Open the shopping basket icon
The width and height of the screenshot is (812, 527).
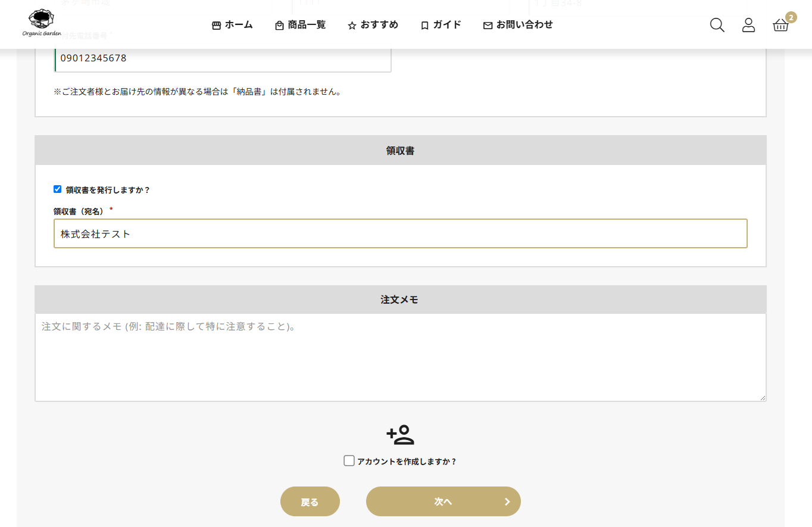tap(780, 25)
